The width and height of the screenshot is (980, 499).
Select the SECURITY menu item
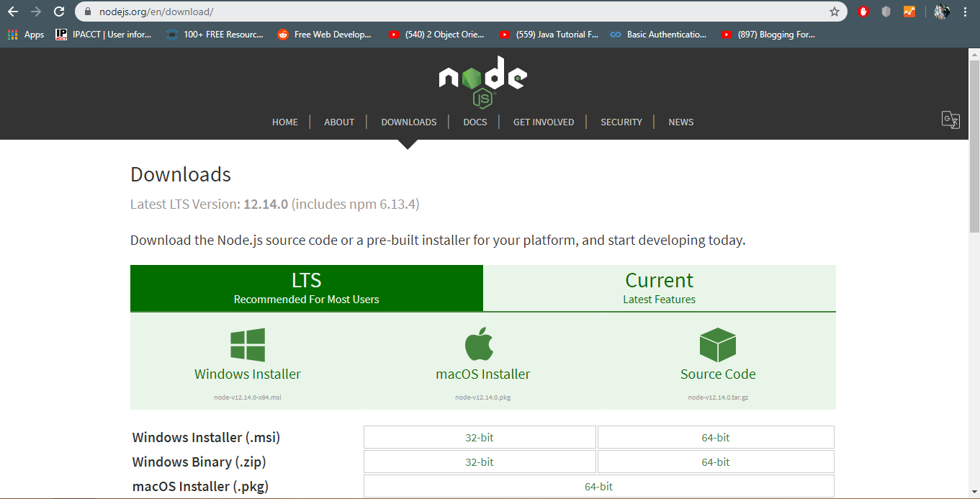[x=621, y=122]
